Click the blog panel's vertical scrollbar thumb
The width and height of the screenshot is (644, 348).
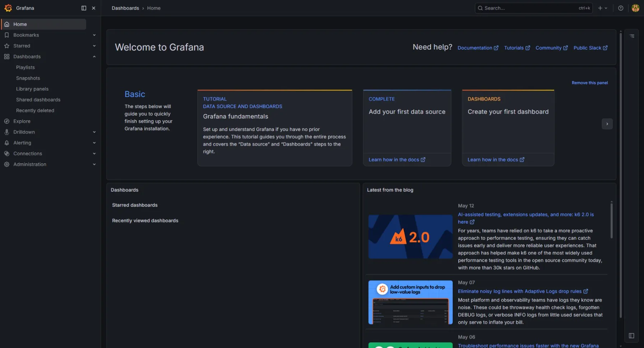pyautogui.click(x=611, y=220)
